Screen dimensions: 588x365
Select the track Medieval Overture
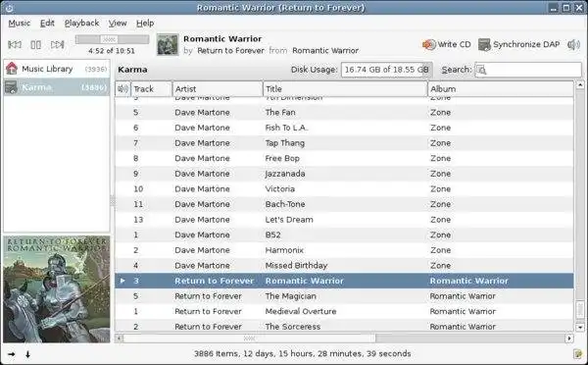tap(344, 311)
